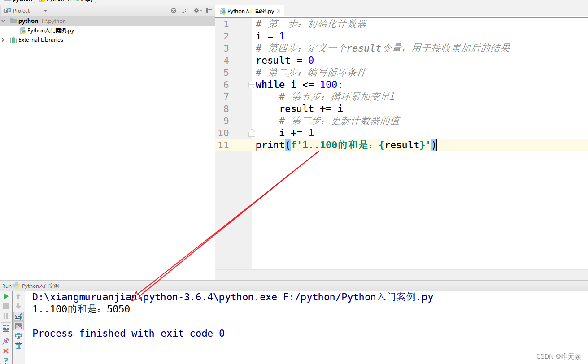
Task: Select External Libraries tree item
Action: point(41,40)
